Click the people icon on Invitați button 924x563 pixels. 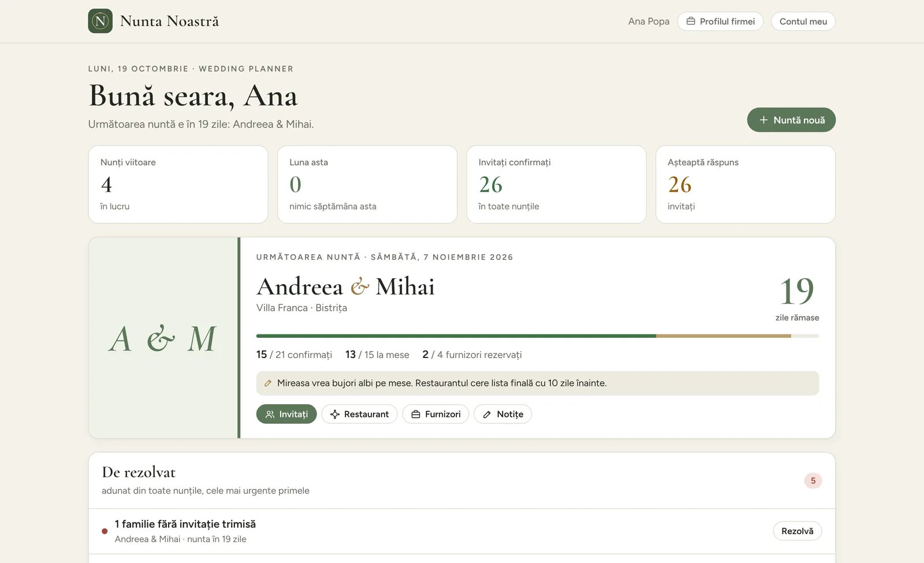(270, 414)
